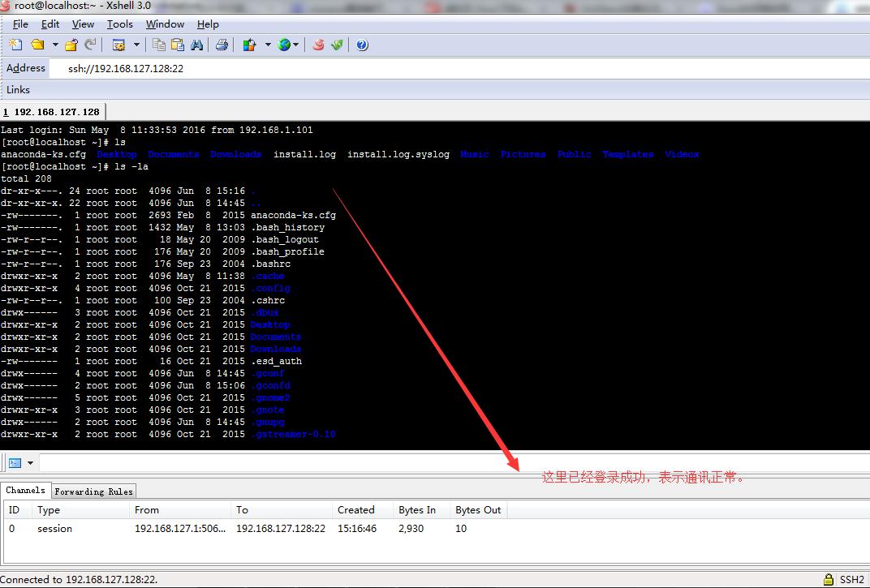
Task: Switch to the Forwarding Rules tab
Action: point(94,491)
